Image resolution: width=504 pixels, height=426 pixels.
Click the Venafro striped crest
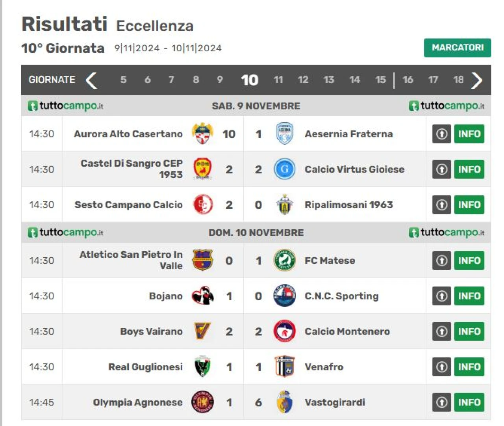tap(285, 367)
